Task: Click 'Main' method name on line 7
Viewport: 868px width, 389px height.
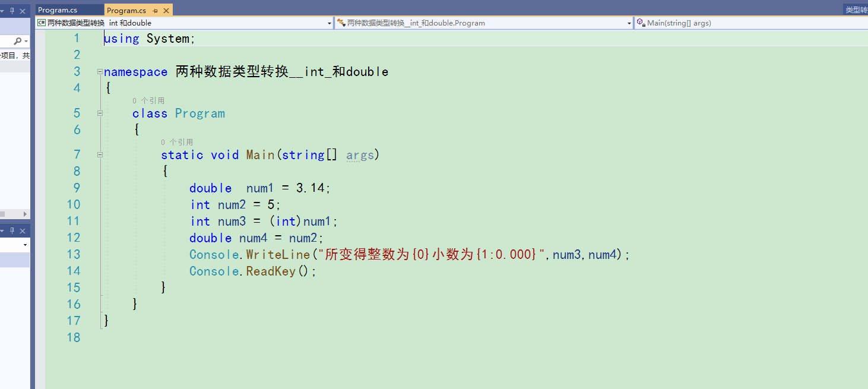Action: tap(261, 155)
